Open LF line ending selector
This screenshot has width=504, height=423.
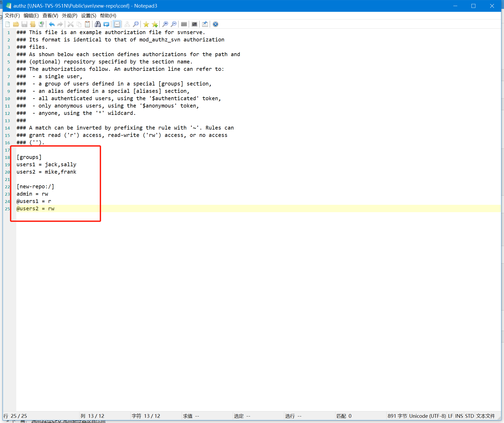click(450, 416)
